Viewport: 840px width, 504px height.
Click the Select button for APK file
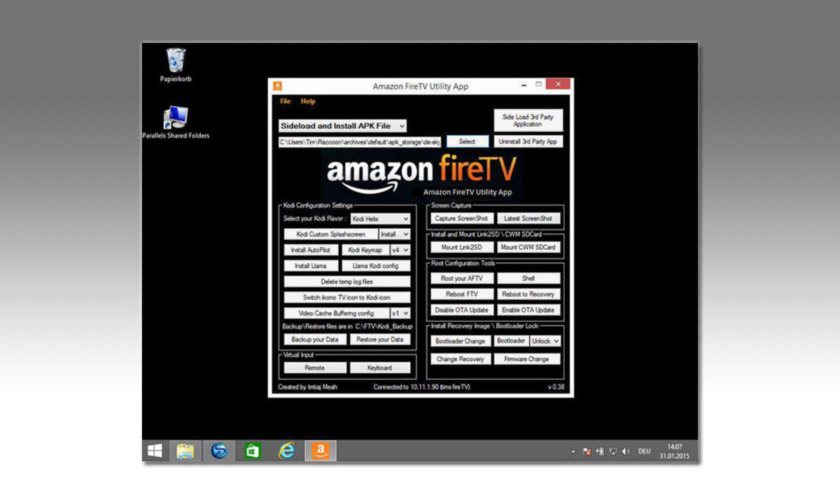coord(467,141)
